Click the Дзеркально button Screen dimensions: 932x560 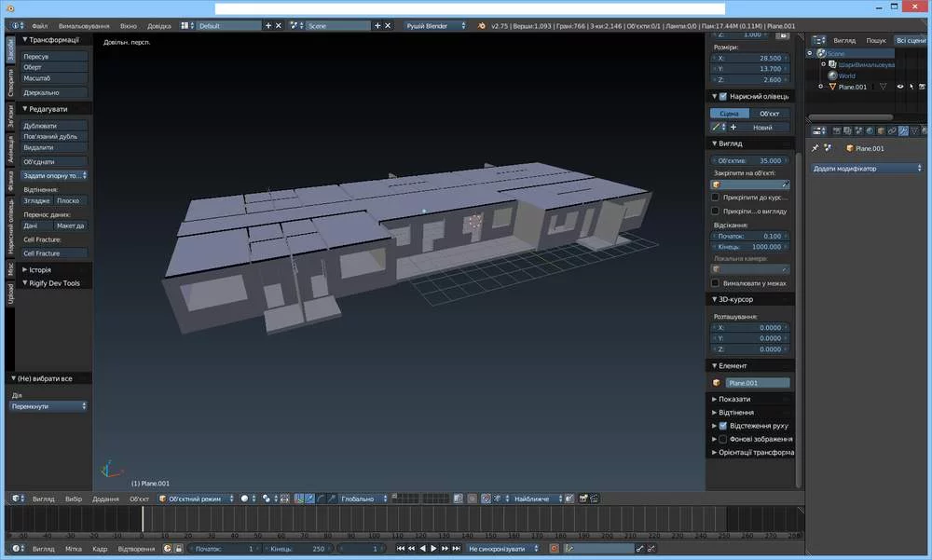point(54,92)
